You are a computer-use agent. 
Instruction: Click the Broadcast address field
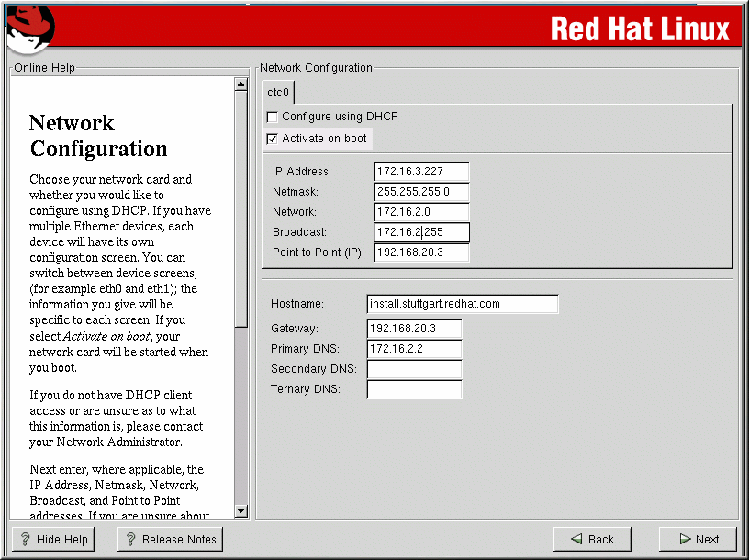tap(421, 232)
